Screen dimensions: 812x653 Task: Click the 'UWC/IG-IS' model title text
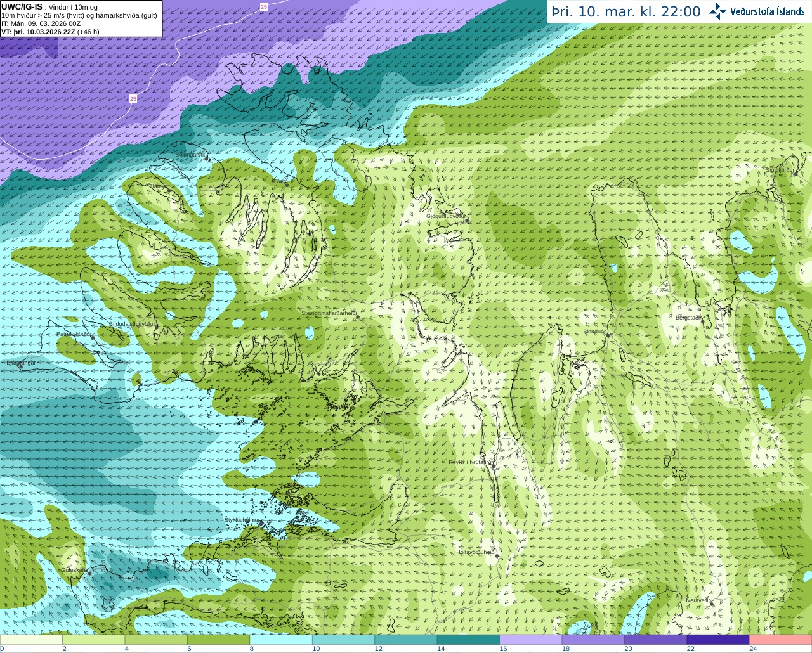point(22,6)
